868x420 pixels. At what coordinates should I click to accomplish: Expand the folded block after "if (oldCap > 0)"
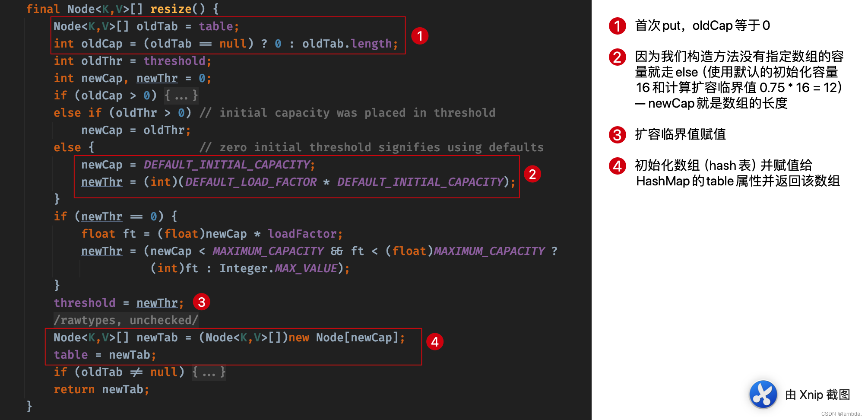[x=181, y=95]
